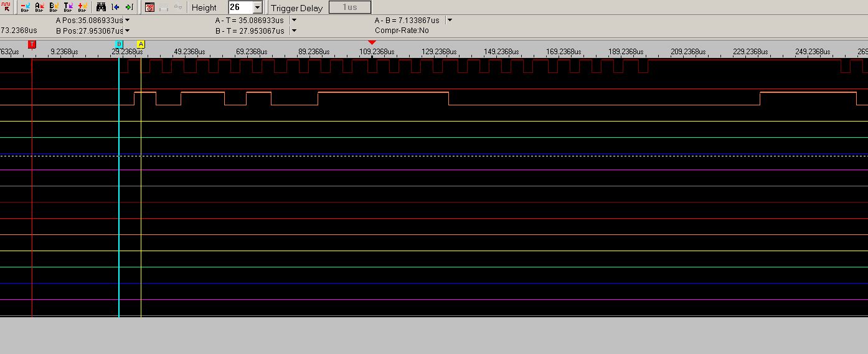Expand the A - B dropdown arrow
Screen dimensions: 868x354
[450, 20]
